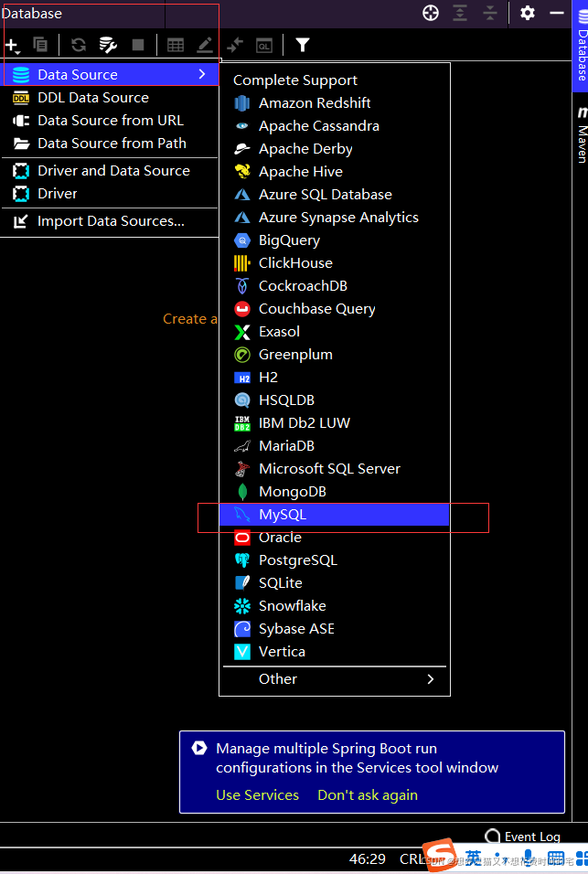
Task: Select Azure SQL Database
Action: pyautogui.click(x=335, y=195)
